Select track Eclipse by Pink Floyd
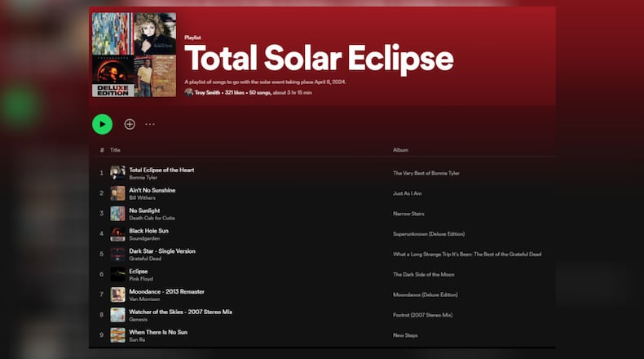Viewport: 644px width, 359px height. [x=138, y=272]
